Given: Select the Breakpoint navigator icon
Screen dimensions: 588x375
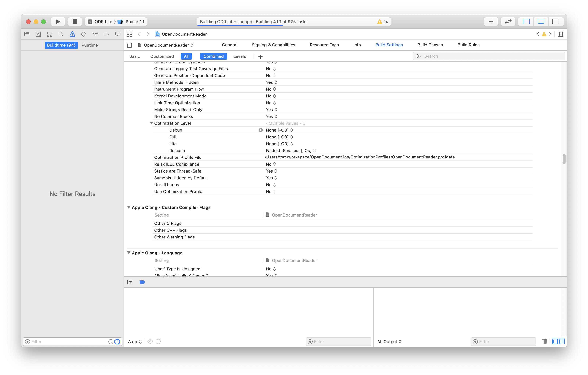Looking at the screenshot, I should pyautogui.click(x=106, y=34).
